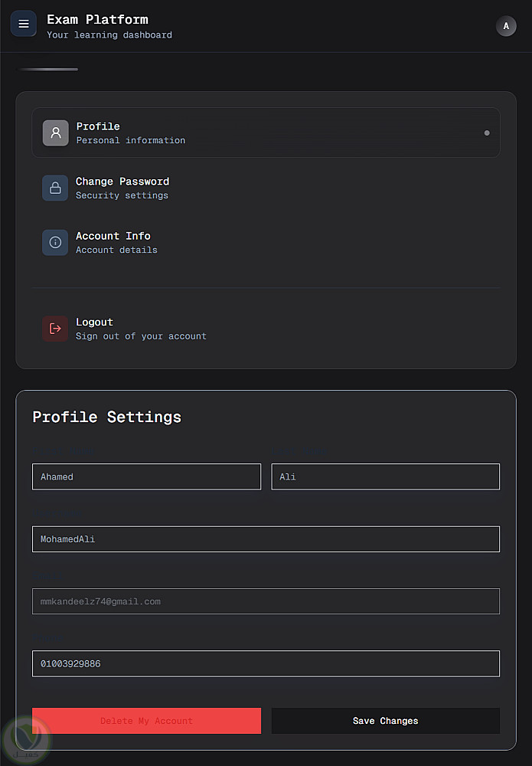Focus the phone number field
The width and height of the screenshot is (532, 766).
pyautogui.click(x=266, y=663)
